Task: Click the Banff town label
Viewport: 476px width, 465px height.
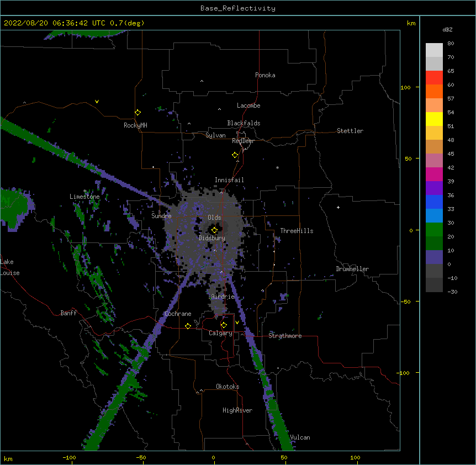Action: pos(68,313)
